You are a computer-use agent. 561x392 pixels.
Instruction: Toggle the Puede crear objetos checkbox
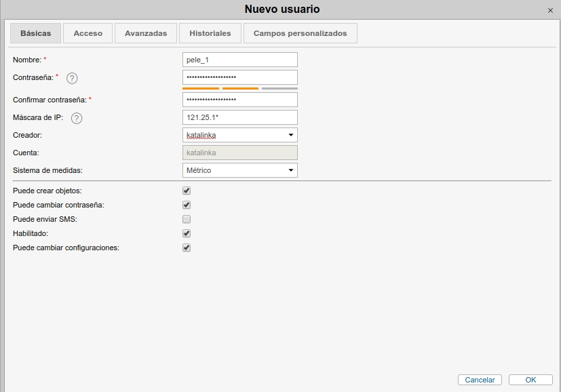point(187,191)
